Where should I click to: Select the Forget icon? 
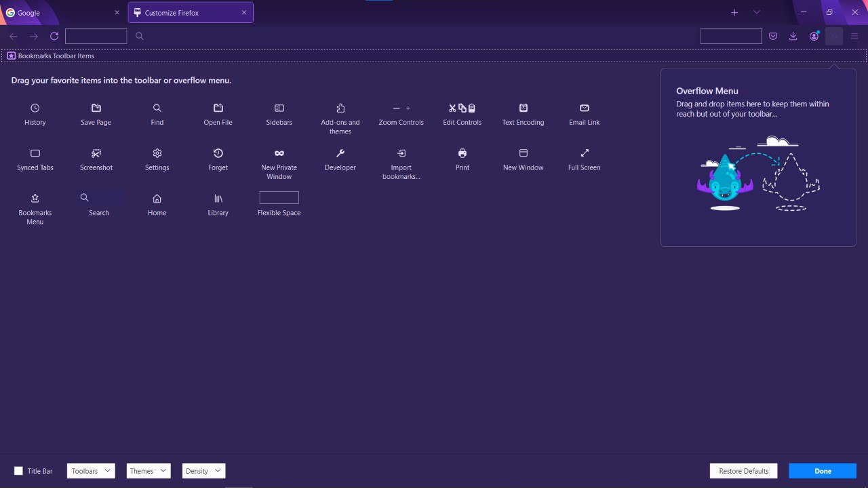(x=218, y=153)
